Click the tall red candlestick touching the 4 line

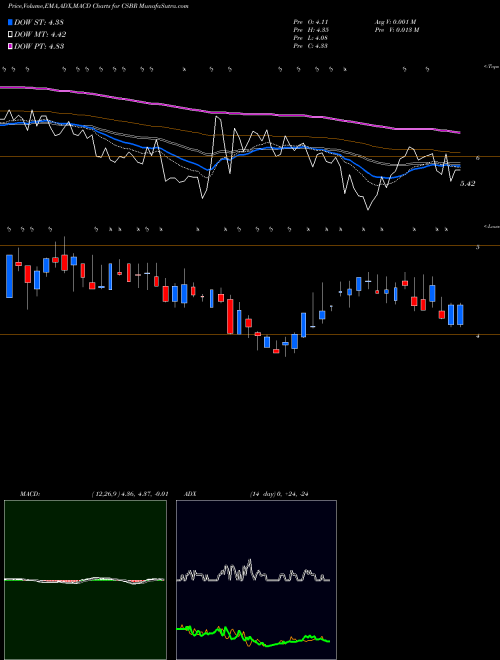click(230, 316)
